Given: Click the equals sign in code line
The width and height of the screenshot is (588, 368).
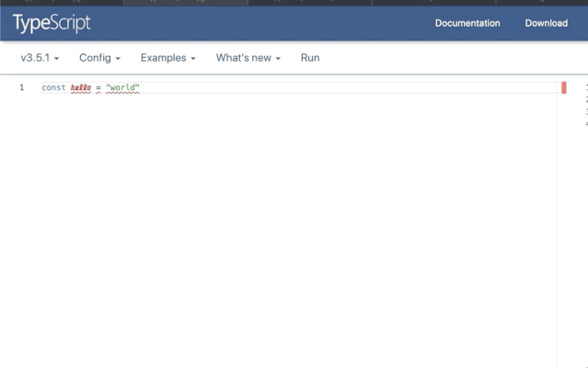Looking at the screenshot, I should [98, 87].
